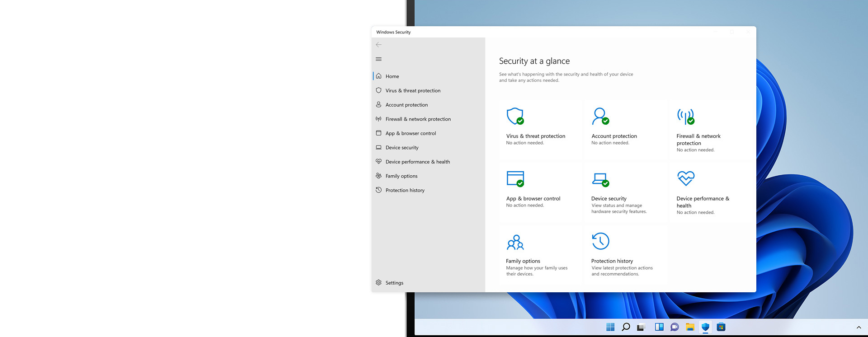Open Settings at the sidebar bottom
The image size is (868, 337).
tap(394, 283)
